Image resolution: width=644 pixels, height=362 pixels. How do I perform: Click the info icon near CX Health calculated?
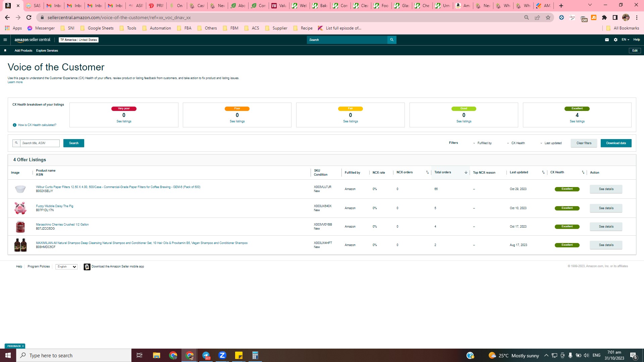point(14,125)
